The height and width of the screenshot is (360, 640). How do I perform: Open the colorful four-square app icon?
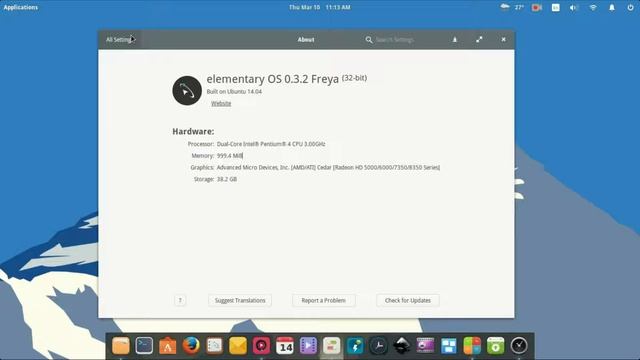click(x=472, y=346)
